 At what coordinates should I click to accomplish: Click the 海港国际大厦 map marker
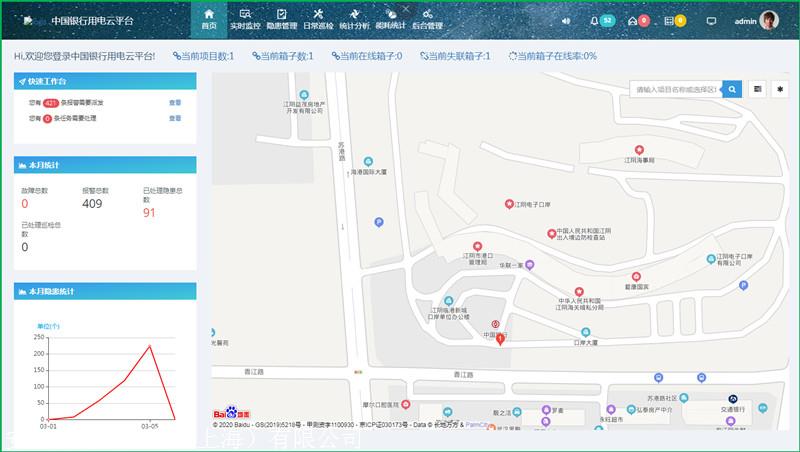pyautogui.click(x=368, y=162)
